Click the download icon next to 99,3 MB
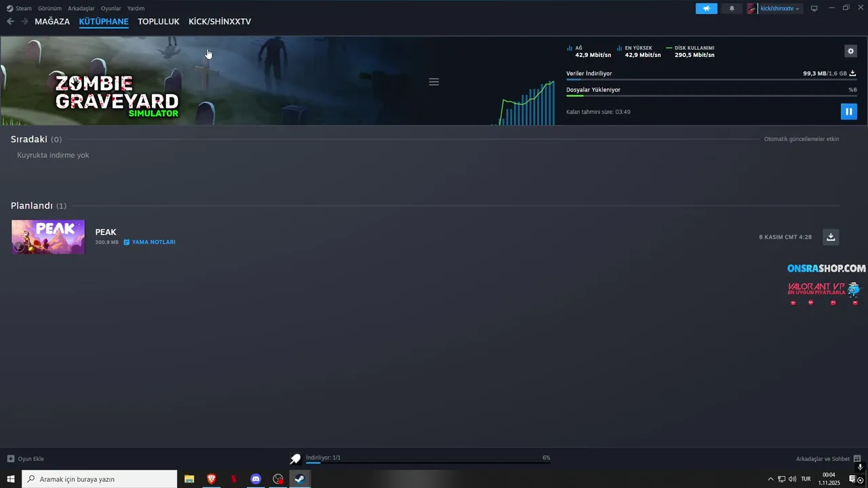Image resolution: width=868 pixels, height=488 pixels. [852, 73]
